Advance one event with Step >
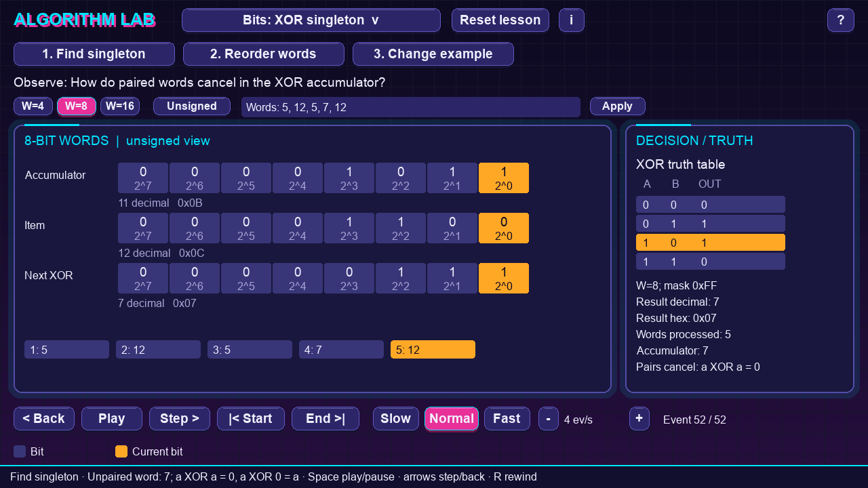868x488 pixels. [x=180, y=419]
